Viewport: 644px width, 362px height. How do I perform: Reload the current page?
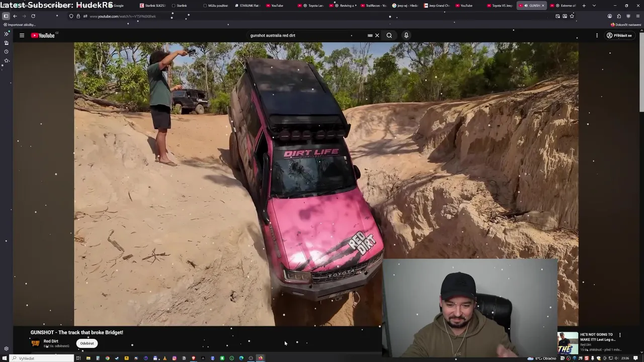33,16
